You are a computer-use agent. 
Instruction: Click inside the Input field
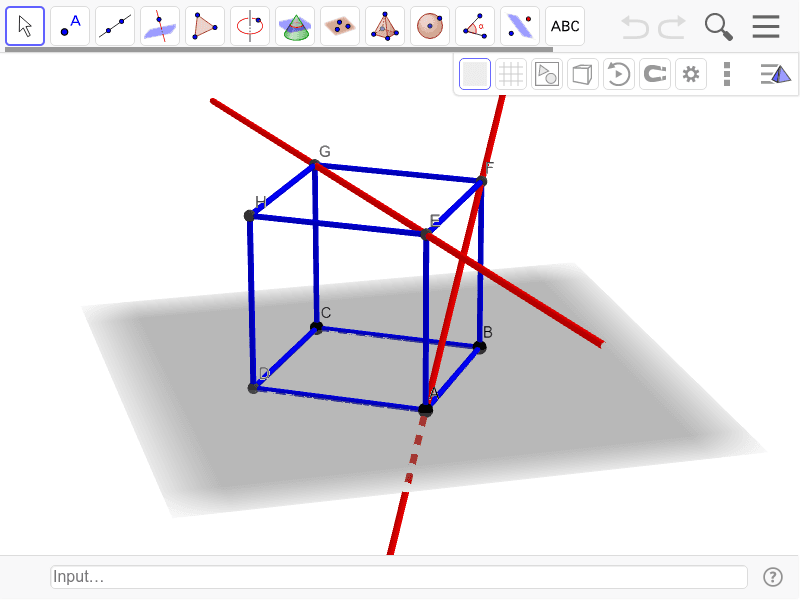398,577
